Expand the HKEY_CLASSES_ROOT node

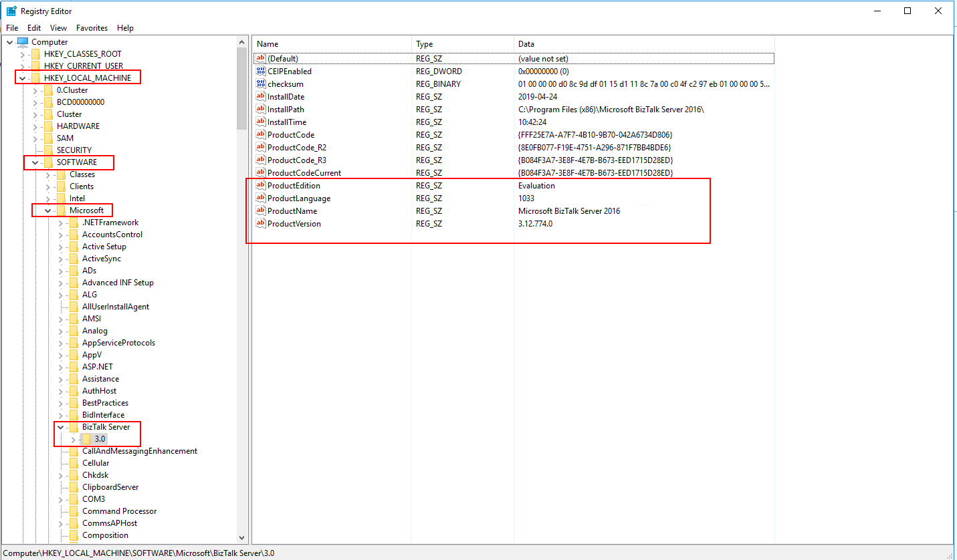coord(22,54)
